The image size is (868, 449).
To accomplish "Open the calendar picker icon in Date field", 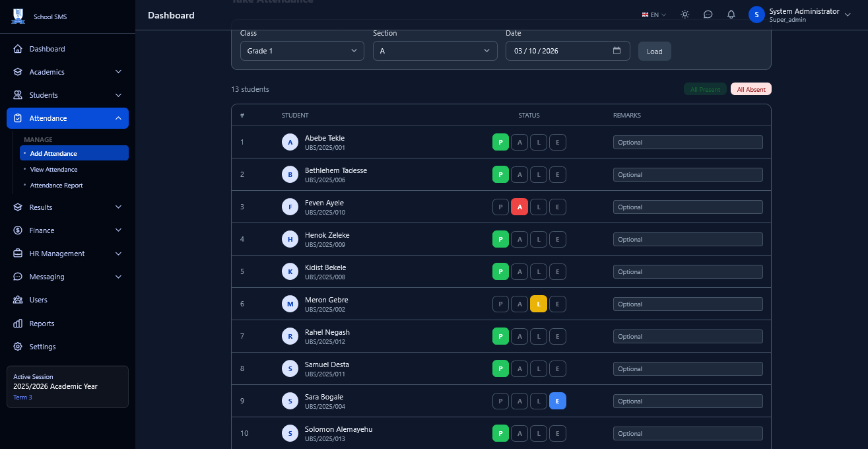I will tap(617, 51).
